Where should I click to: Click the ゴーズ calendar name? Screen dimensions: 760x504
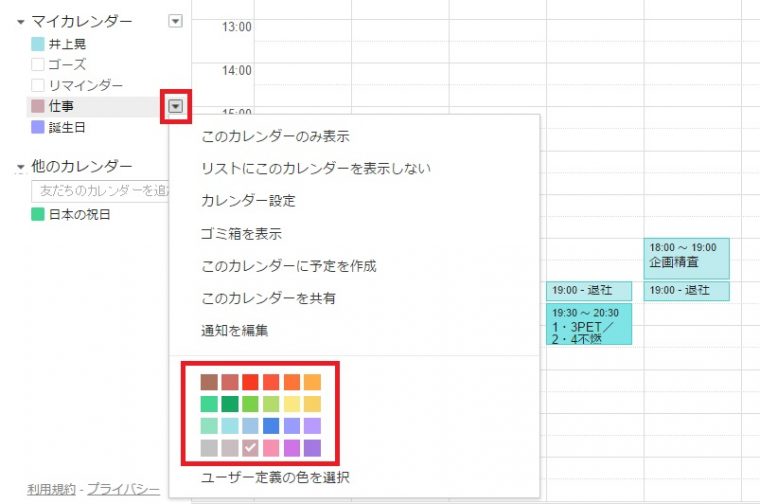(x=67, y=64)
